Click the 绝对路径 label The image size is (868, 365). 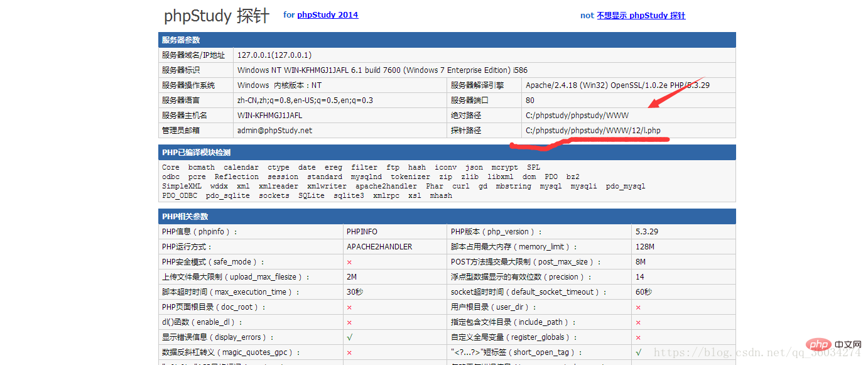coord(466,116)
